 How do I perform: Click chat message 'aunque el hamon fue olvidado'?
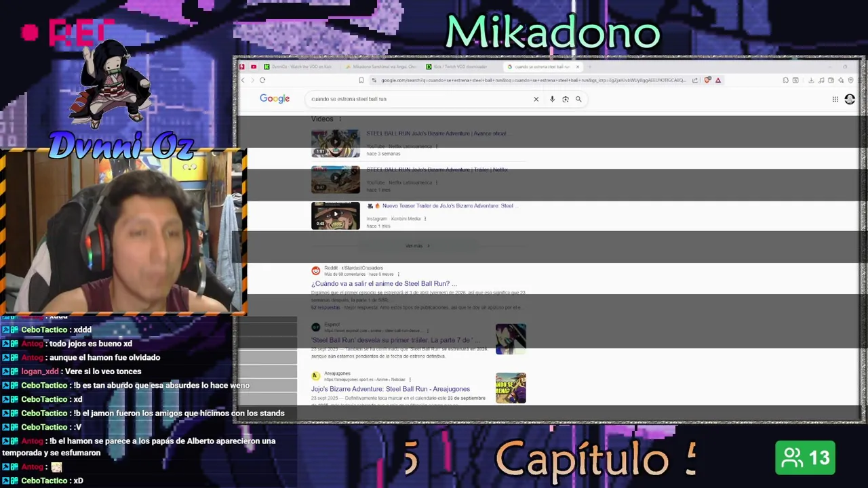click(x=104, y=357)
